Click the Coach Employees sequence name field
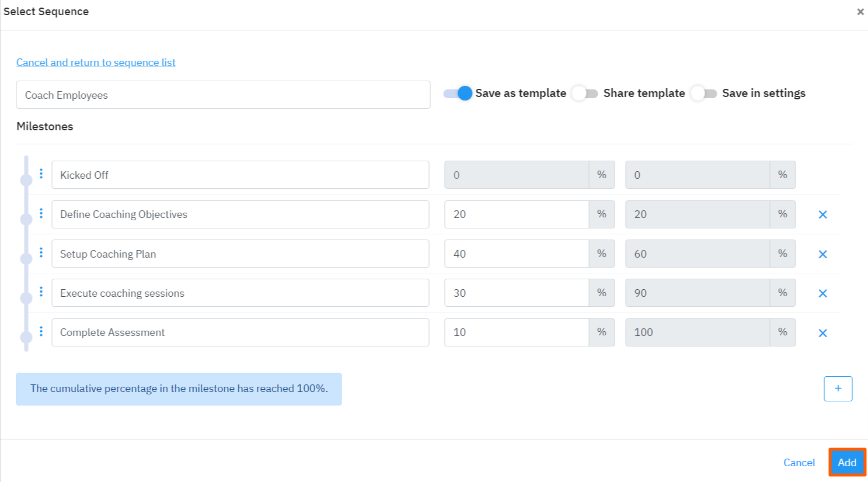 pyautogui.click(x=222, y=95)
